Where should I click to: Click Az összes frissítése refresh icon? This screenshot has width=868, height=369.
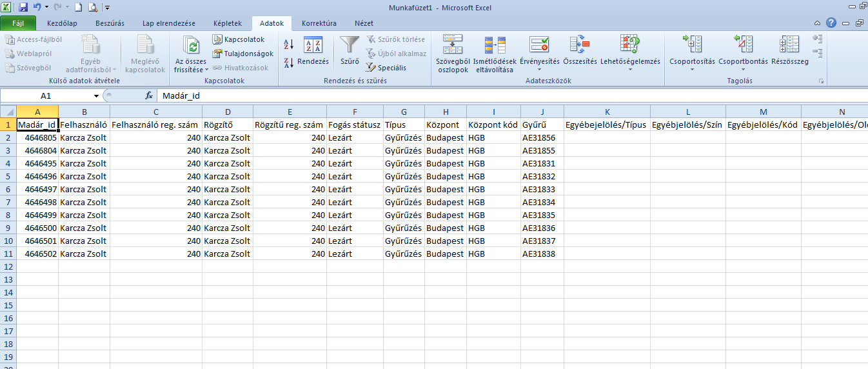point(191,45)
